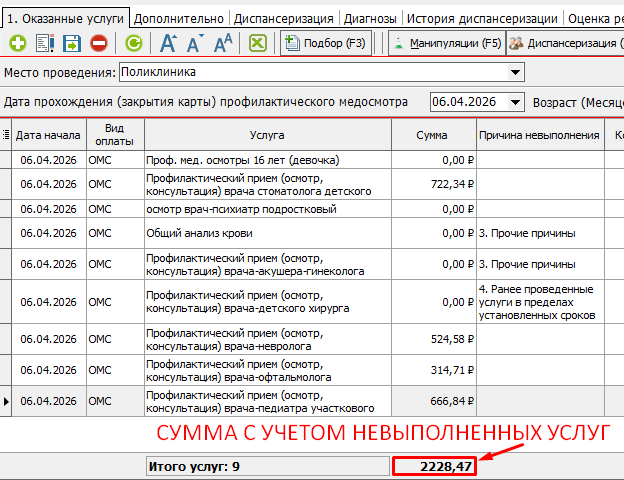Image resolution: width=624 pixels, height=480 pixels.
Task: Switch to the Дополнительно tab
Action: coord(179,18)
